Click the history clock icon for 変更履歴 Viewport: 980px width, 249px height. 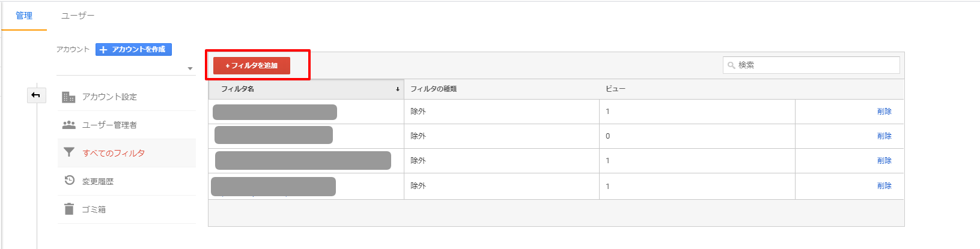(69, 181)
